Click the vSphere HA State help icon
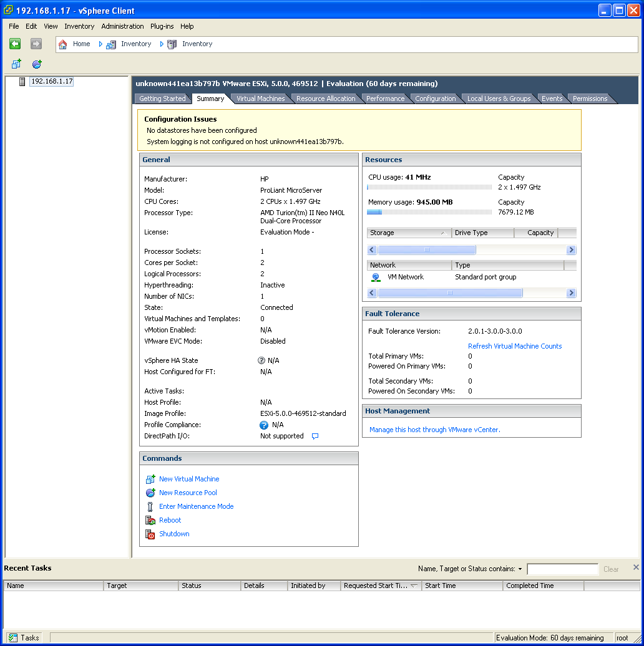Image resolution: width=644 pixels, height=646 pixels. (261, 360)
